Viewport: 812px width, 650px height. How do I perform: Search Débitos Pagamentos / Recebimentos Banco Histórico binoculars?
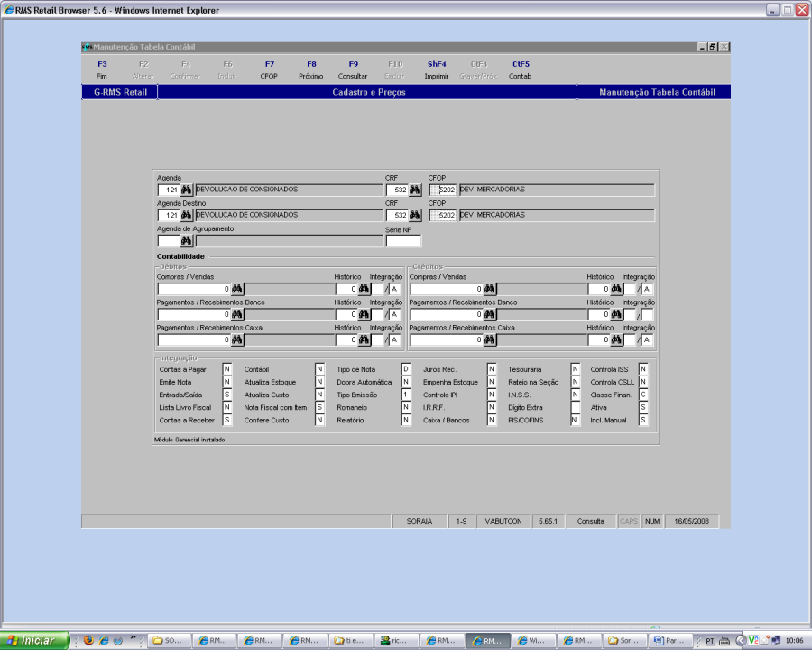click(364, 314)
